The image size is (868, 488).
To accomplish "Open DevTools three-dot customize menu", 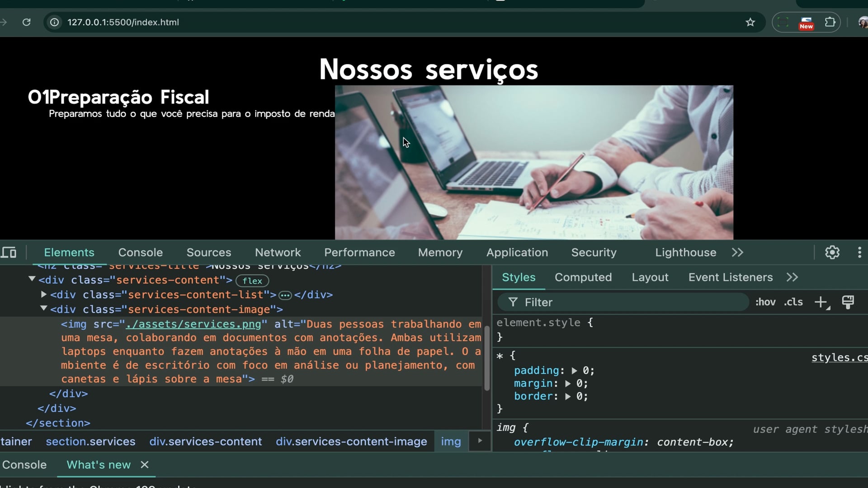I will pyautogui.click(x=859, y=252).
